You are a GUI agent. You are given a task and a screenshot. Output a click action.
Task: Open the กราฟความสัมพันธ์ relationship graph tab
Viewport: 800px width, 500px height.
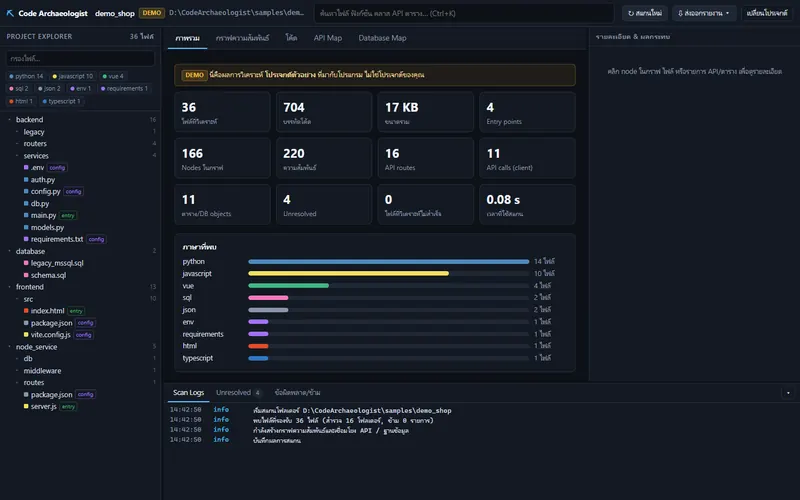click(x=242, y=38)
